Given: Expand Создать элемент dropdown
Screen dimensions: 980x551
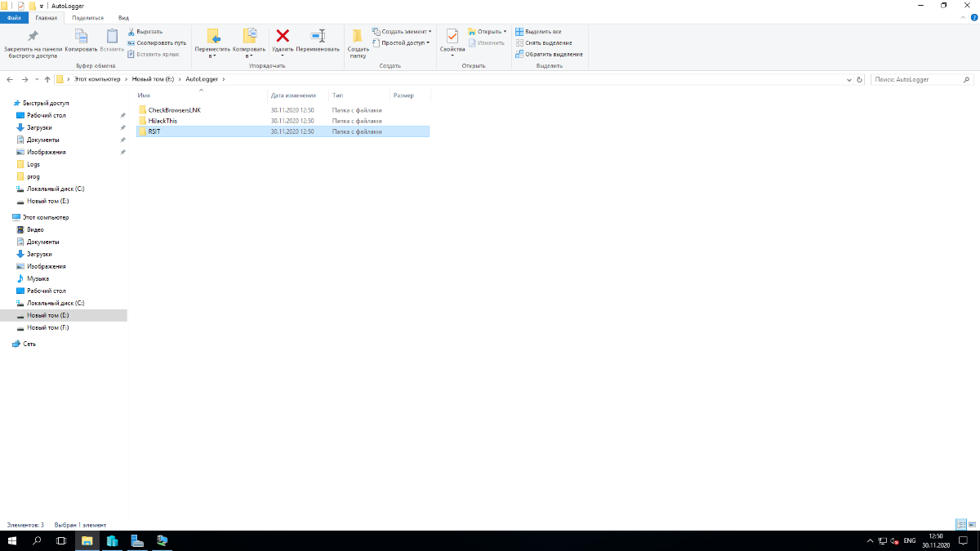Looking at the screenshot, I should point(401,31).
